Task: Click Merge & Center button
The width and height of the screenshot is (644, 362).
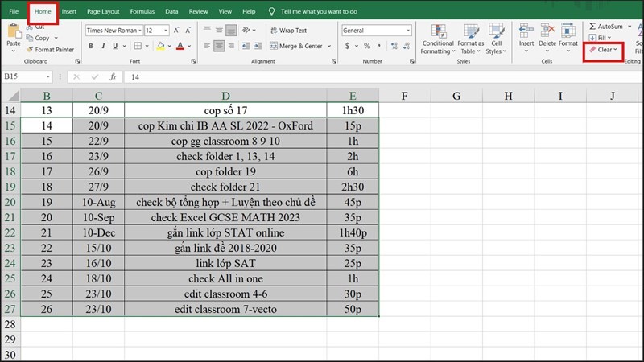Action: click(296, 46)
